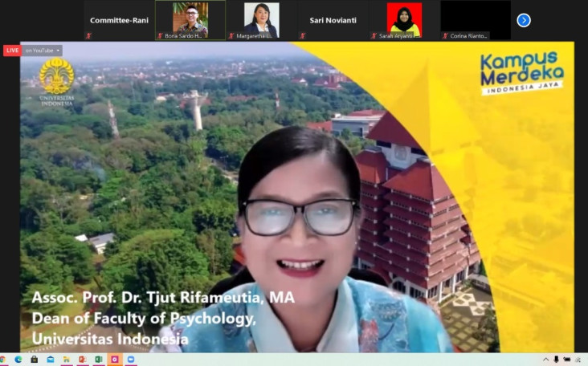Click the main speaker video of Tjut Rifameutia

tap(297, 197)
